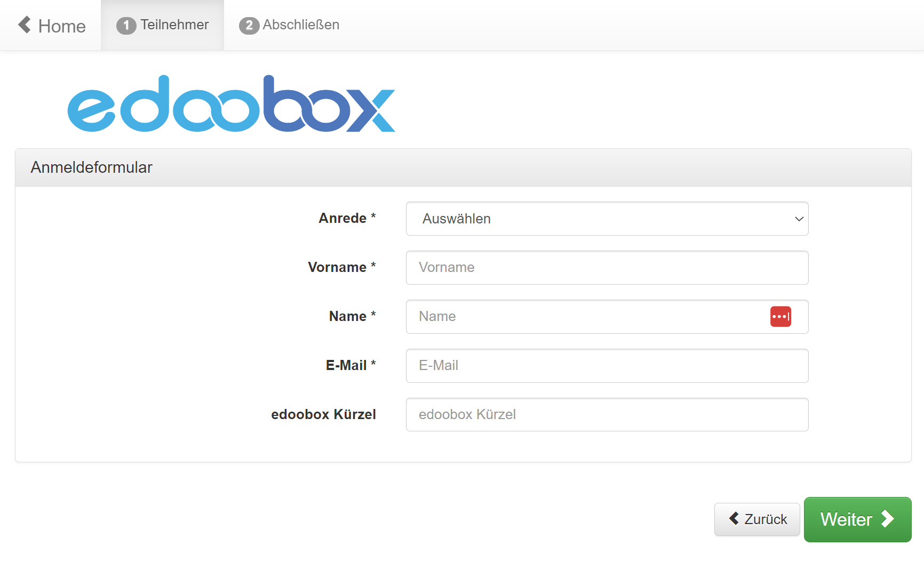The height and width of the screenshot is (570, 924).
Task: Click the right chevron on Weiter
Action: point(887,519)
